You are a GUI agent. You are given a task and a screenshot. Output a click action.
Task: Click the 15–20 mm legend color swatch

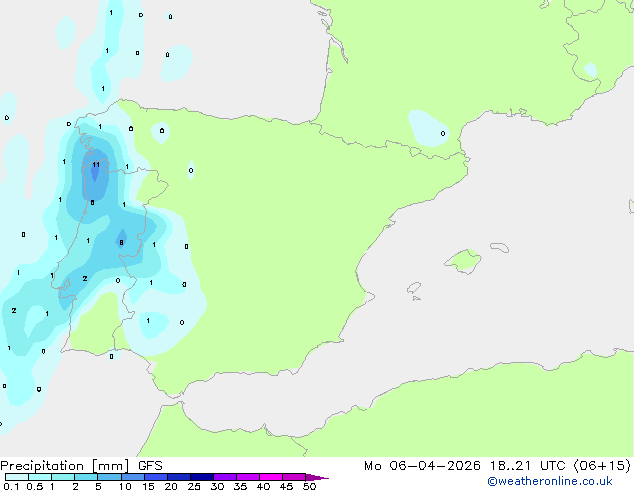click(156, 477)
